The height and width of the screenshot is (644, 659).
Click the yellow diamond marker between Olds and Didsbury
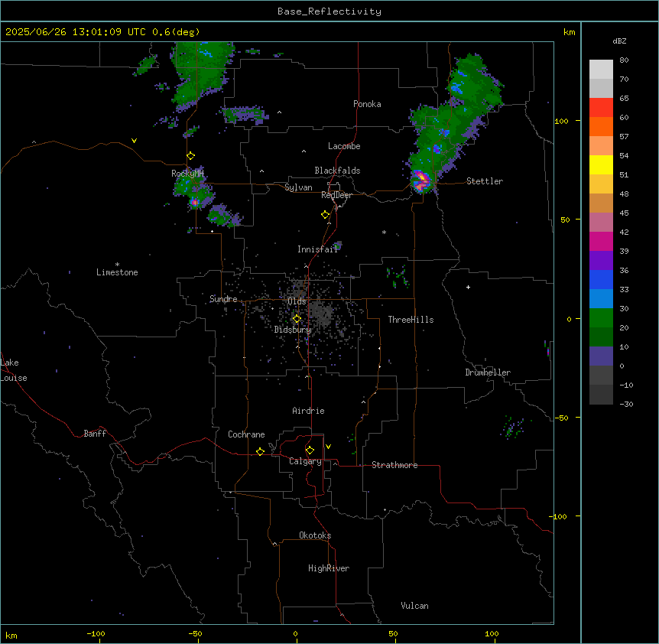coord(297,319)
